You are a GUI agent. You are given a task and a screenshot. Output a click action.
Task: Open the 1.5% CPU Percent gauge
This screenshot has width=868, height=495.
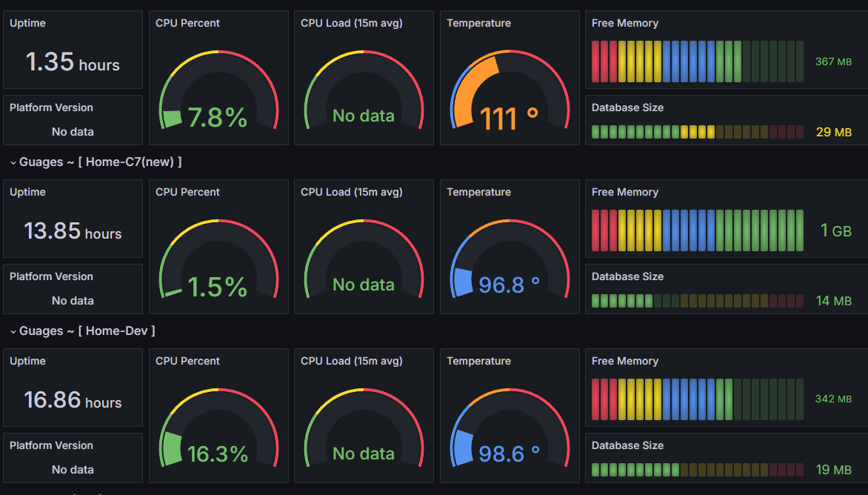[x=218, y=259]
